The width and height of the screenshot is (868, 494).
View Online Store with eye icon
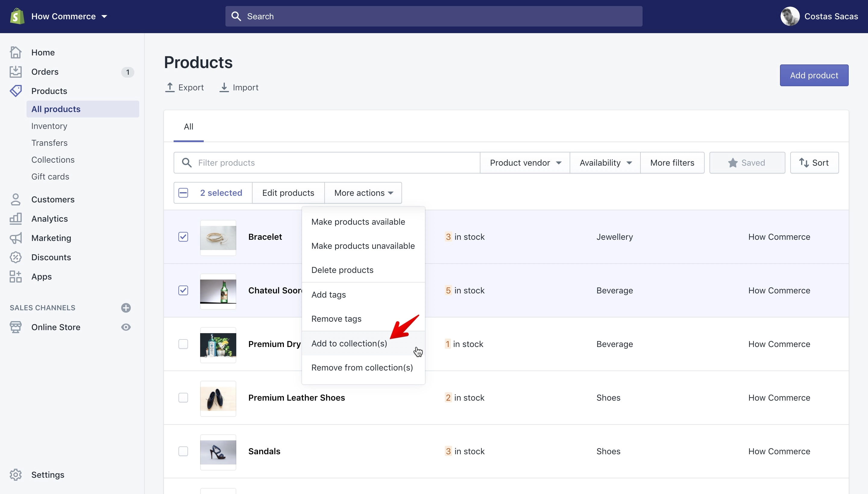point(126,327)
